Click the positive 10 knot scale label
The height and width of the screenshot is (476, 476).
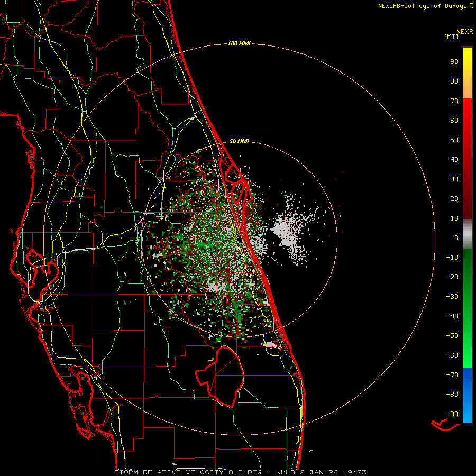(x=454, y=218)
